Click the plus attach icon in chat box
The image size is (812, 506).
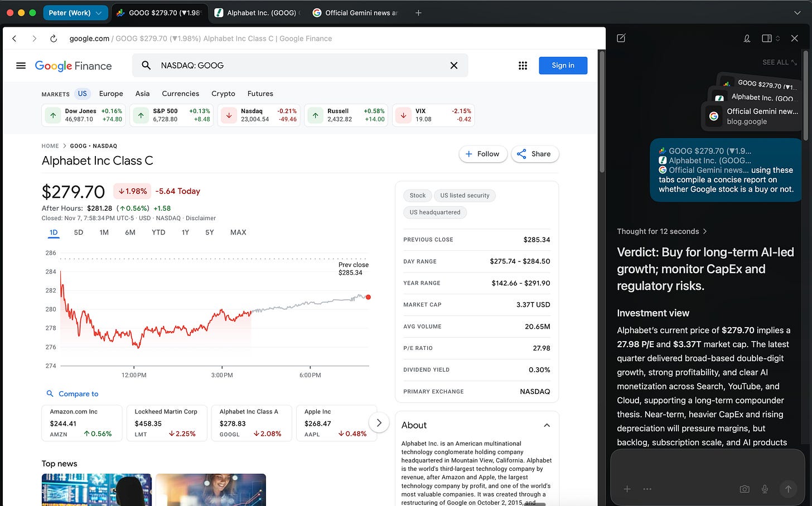coord(627,489)
